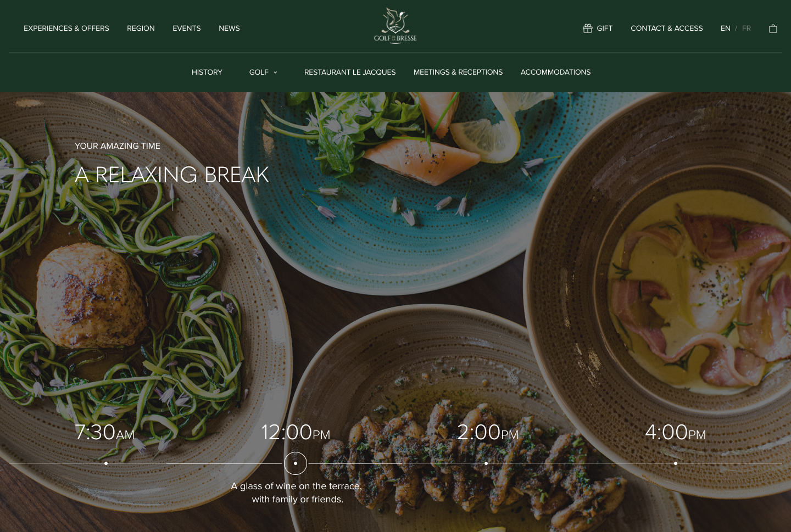The image size is (791, 532).
Task: Jump to the 2:00 PM timeline dot
Action: 486,463
